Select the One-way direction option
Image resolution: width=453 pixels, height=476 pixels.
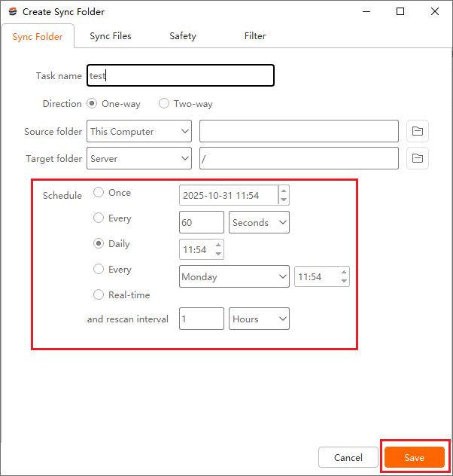click(92, 104)
